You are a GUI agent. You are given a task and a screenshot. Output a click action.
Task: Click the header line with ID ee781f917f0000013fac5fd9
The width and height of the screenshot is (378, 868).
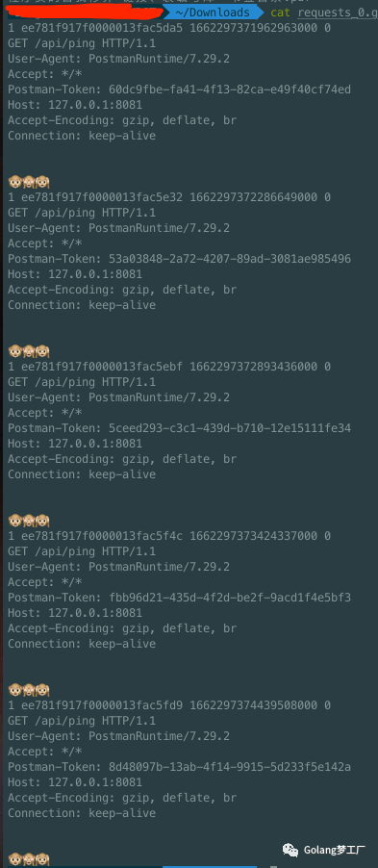pyautogui.click(x=169, y=704)
